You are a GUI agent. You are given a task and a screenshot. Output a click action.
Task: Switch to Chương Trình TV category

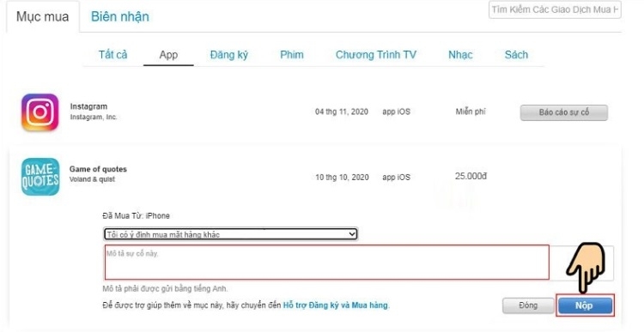(376, 55)
